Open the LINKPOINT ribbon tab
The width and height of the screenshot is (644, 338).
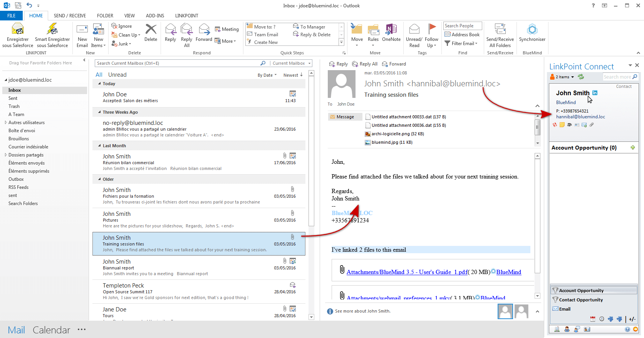(186, 16)
